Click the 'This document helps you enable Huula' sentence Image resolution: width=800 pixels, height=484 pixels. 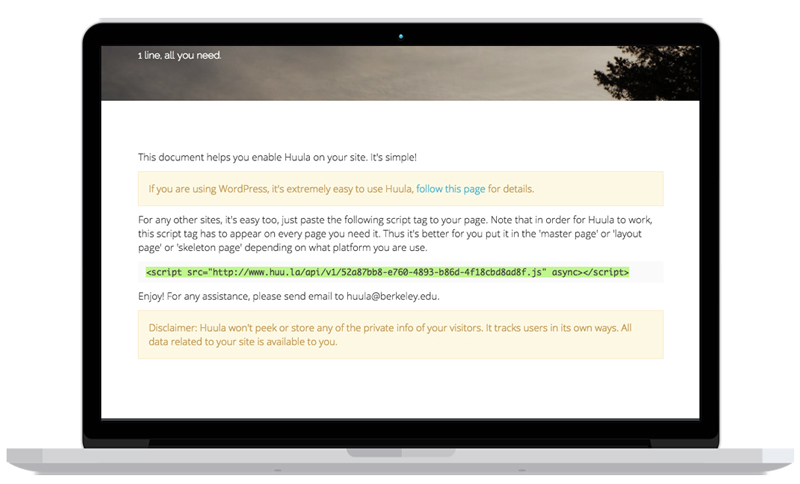(277, 158)
